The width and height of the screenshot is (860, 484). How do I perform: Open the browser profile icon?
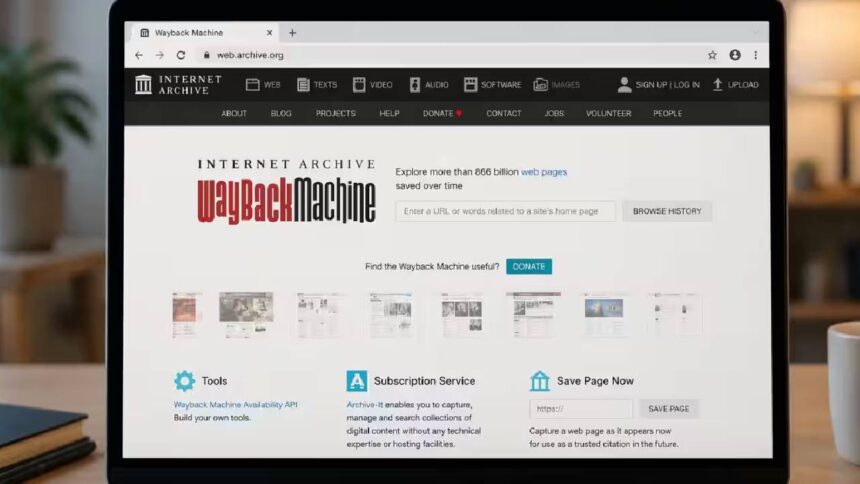tap(735, 55)
